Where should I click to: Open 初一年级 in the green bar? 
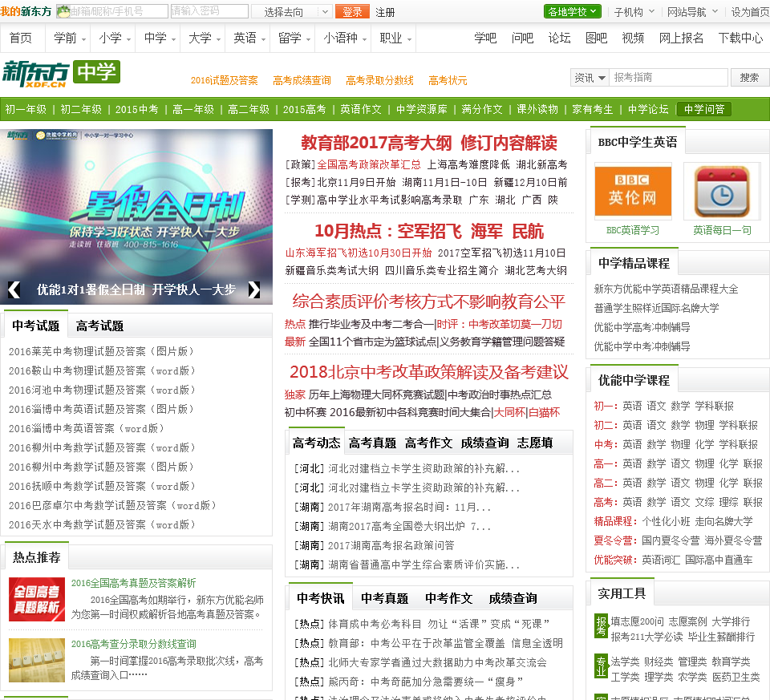pyautogui.click(x=26, y=109)
